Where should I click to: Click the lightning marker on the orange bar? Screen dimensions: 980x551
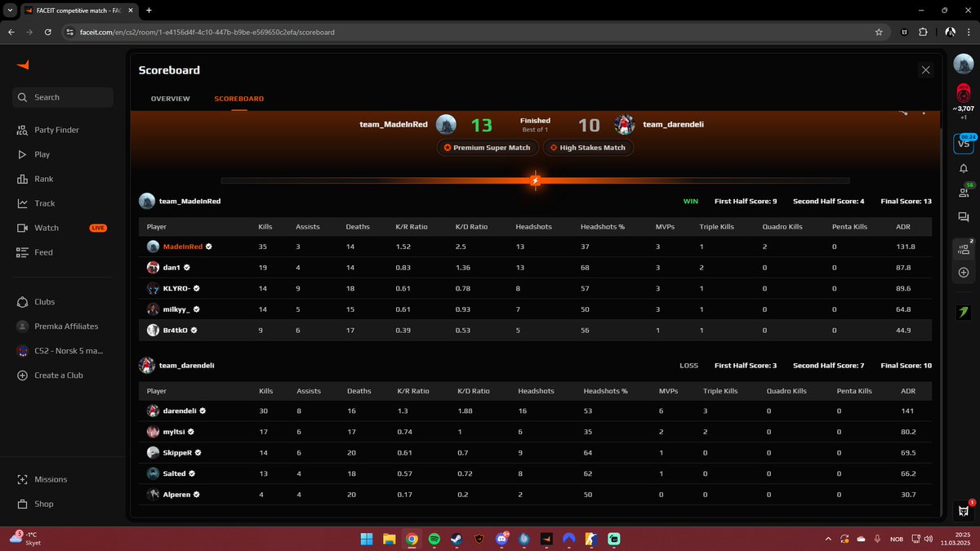tap(535, 180)
